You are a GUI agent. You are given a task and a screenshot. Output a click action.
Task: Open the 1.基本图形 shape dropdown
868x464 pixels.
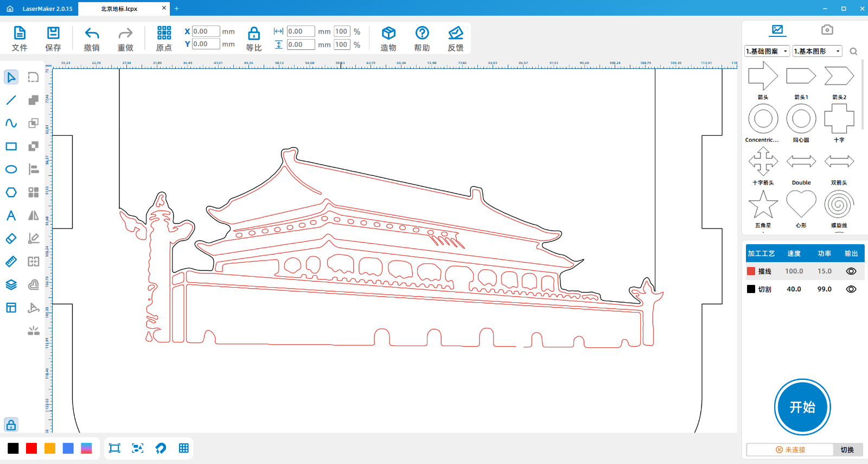pos(816,51)
